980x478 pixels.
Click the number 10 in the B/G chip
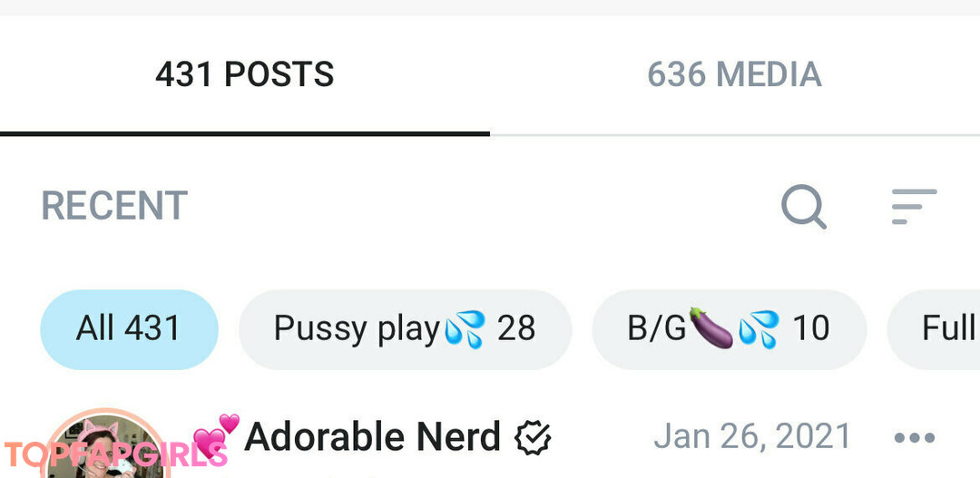[810, 328]
